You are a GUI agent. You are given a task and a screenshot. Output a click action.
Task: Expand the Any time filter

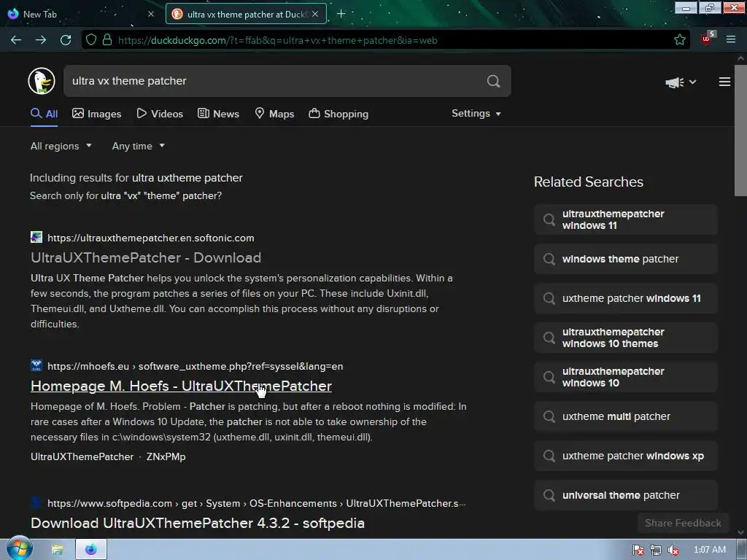138,146
